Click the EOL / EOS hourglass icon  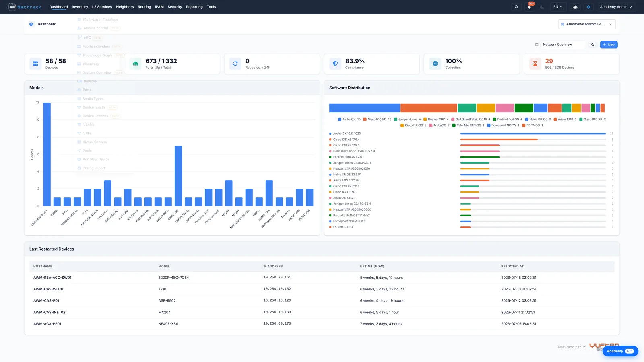535,64
